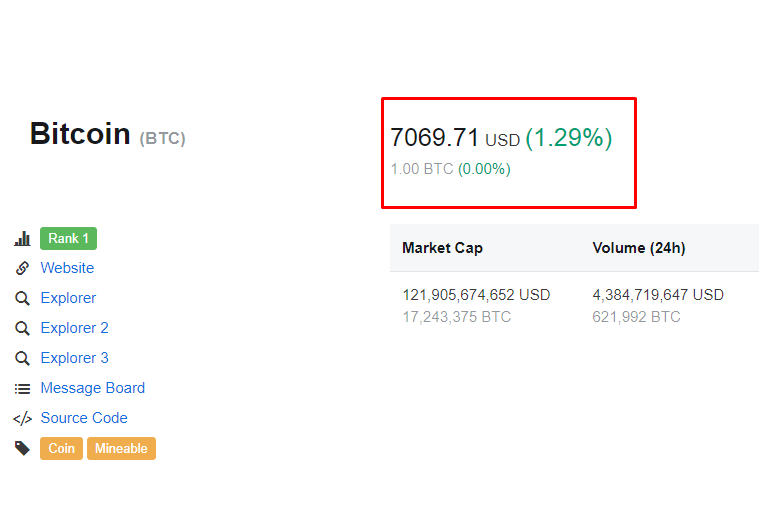Click the orange Mineable tag

[x=121, y=448]
